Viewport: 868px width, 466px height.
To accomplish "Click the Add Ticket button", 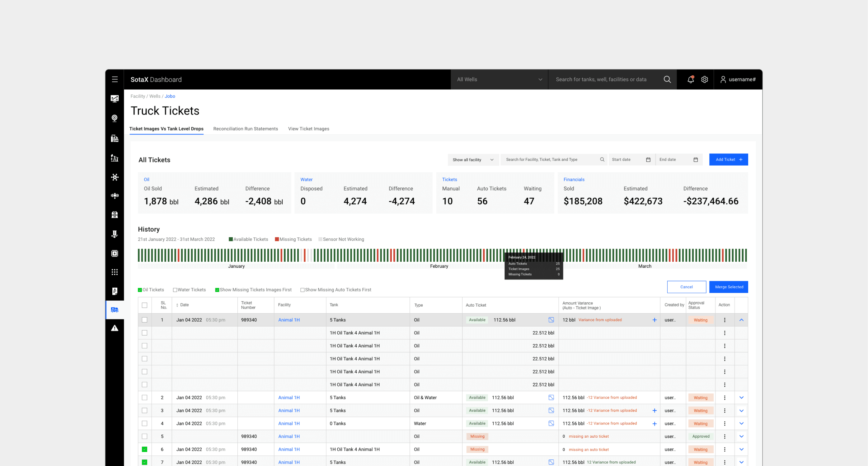I will pos(728,160).
